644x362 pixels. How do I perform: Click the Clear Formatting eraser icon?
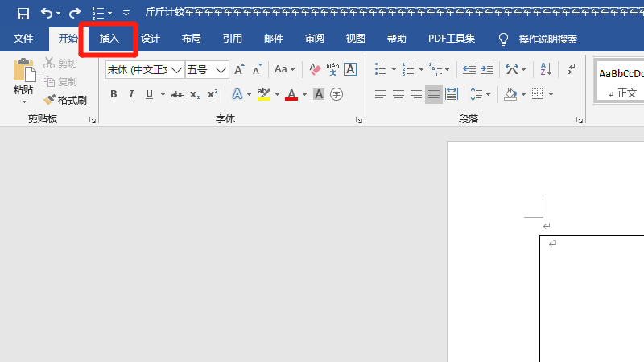point(315,70)
